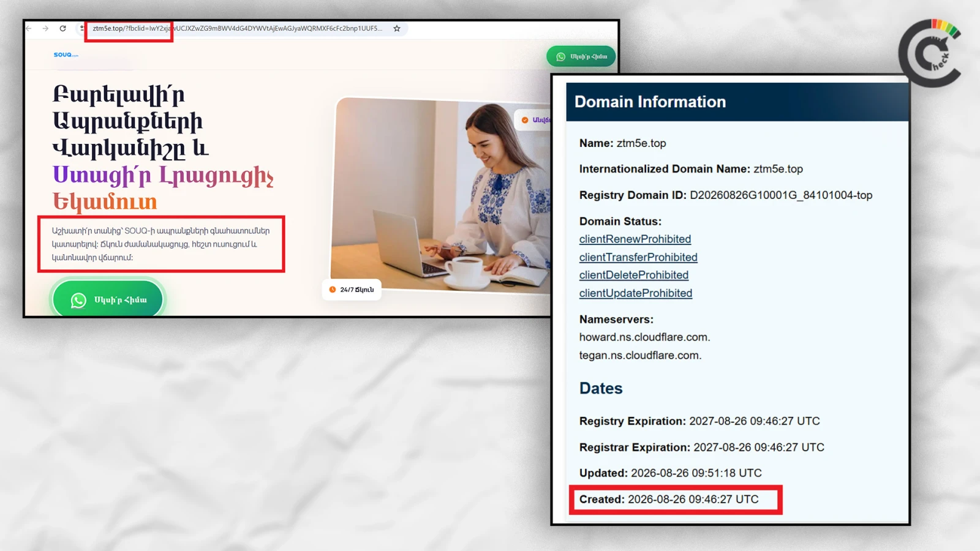Click the browser forward arrow
Screen dimensions: 980x551
click(x=45, y=28)
